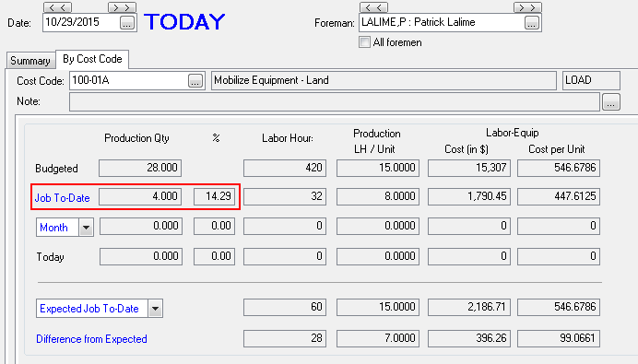
Task: Click Budgeted Cost value 15,307
Action: coord(469,168)
